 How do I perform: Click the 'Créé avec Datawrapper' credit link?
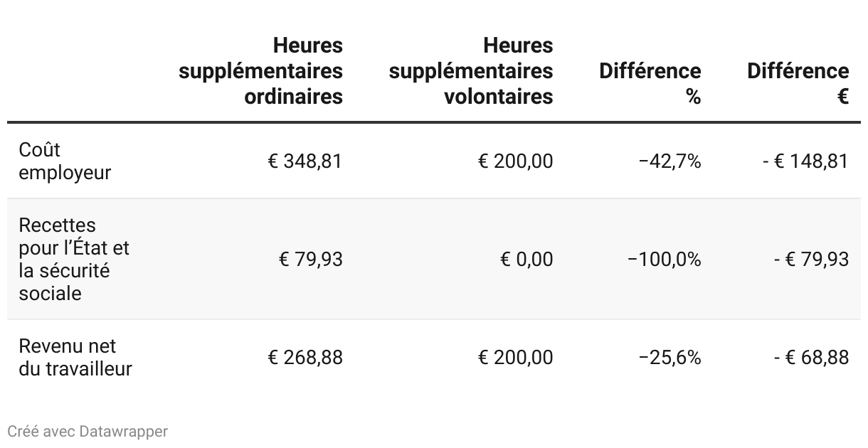(88, 432)
